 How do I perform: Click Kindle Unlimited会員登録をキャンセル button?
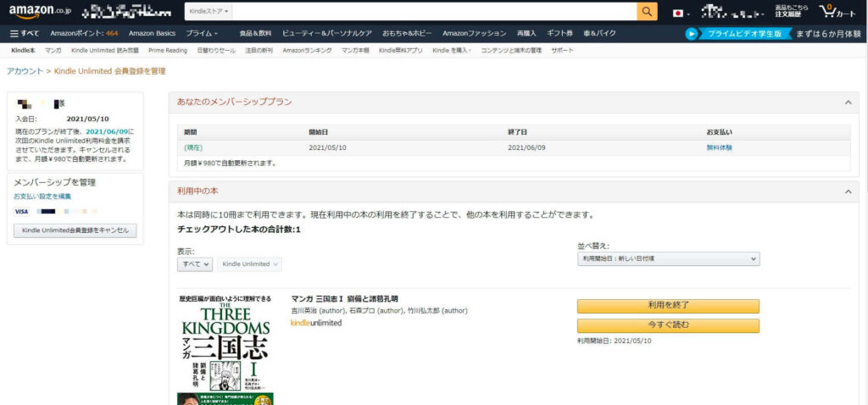tap(75, 230)
